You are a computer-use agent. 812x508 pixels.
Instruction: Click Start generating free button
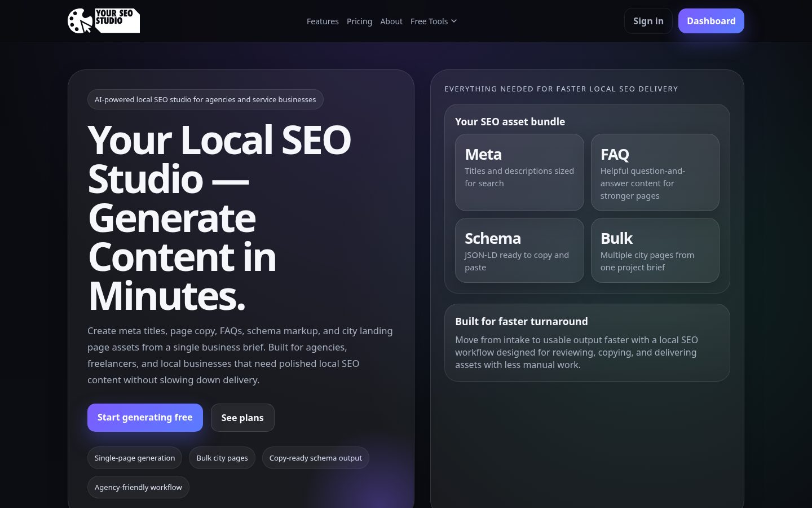coord(145,418)
